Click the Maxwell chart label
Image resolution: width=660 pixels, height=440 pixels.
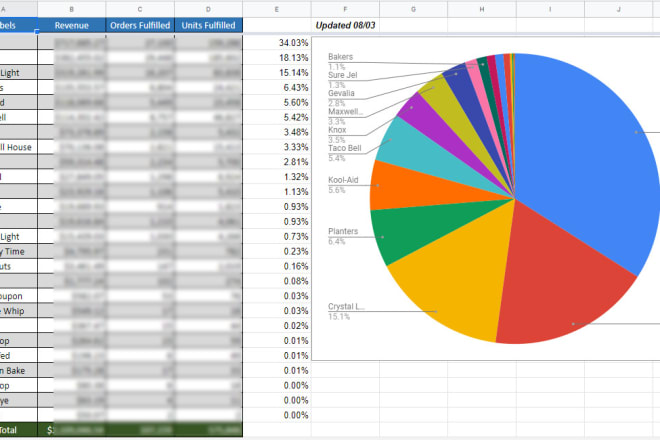pos(345,112)
